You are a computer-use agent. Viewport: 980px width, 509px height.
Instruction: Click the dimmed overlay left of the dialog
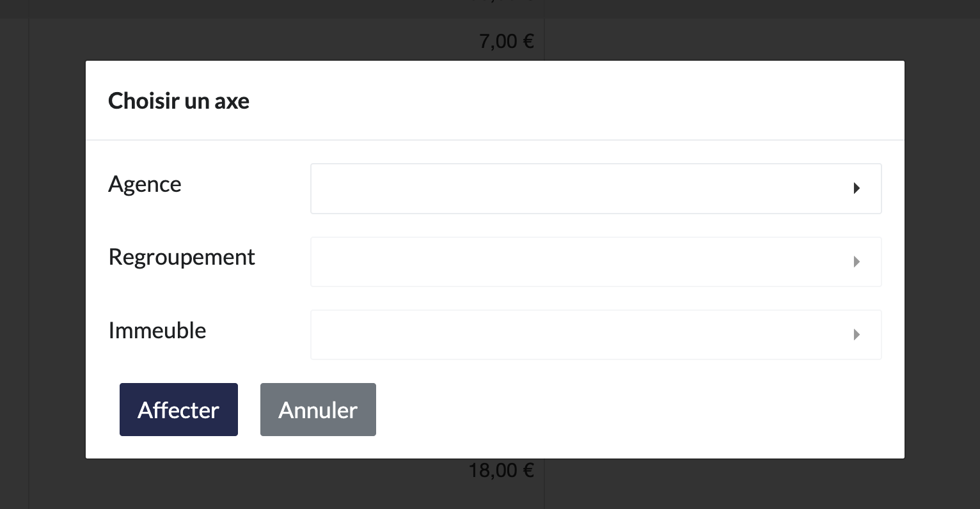[42, 256]
